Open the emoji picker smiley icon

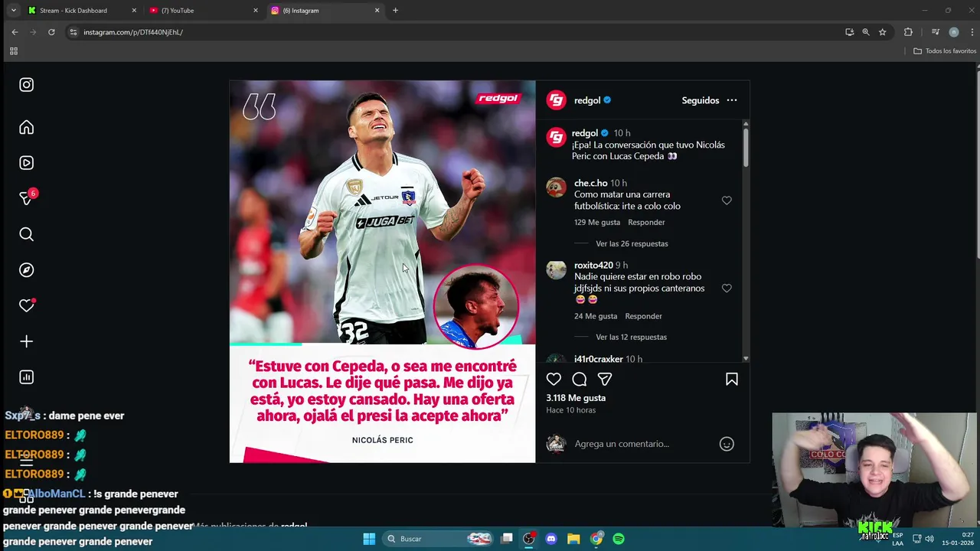point(727,444)
